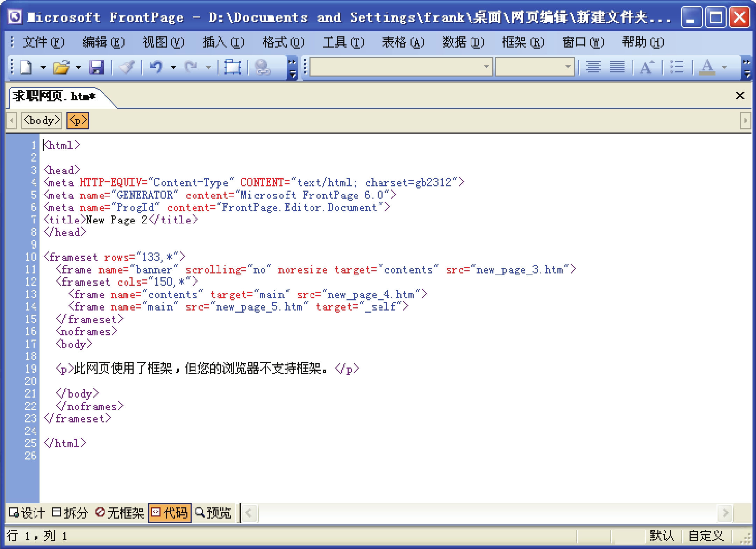Open the 视图(V) menu
This screenshot has width=756, height=549.
pos(164,42)
